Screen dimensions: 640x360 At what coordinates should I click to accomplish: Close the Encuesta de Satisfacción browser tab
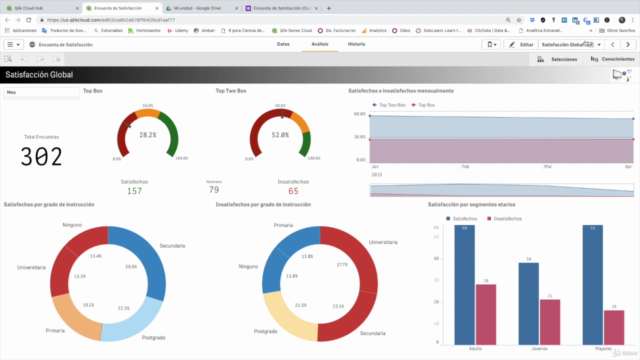coord(157,8)
